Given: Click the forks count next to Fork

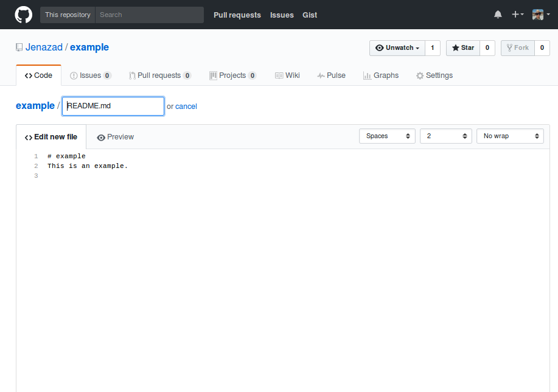Looking at the screenshot, I should (542, 47).
